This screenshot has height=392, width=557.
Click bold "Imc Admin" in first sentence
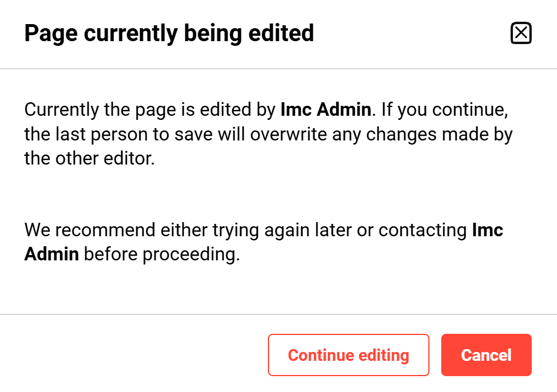[326, 110]
